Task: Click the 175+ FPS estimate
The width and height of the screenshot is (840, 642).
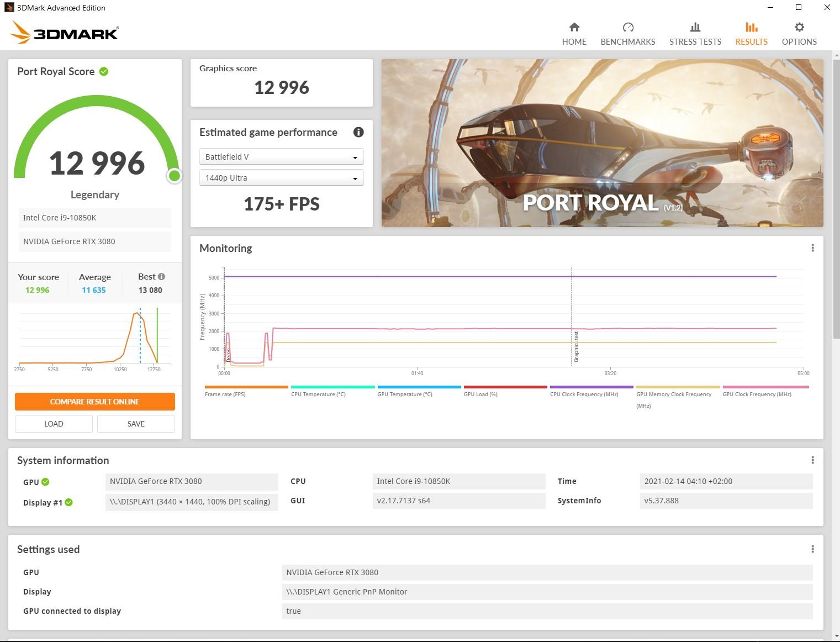Action: coord(282,204)
